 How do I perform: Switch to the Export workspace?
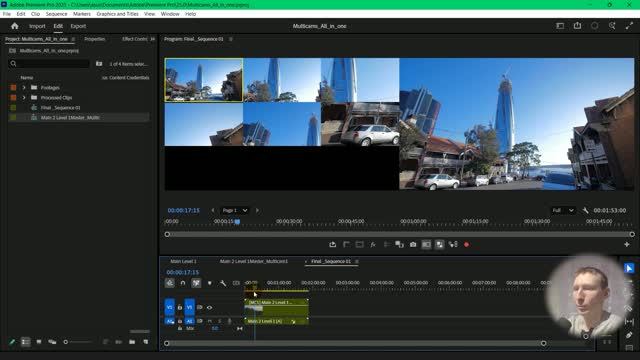tap(78, 26)
